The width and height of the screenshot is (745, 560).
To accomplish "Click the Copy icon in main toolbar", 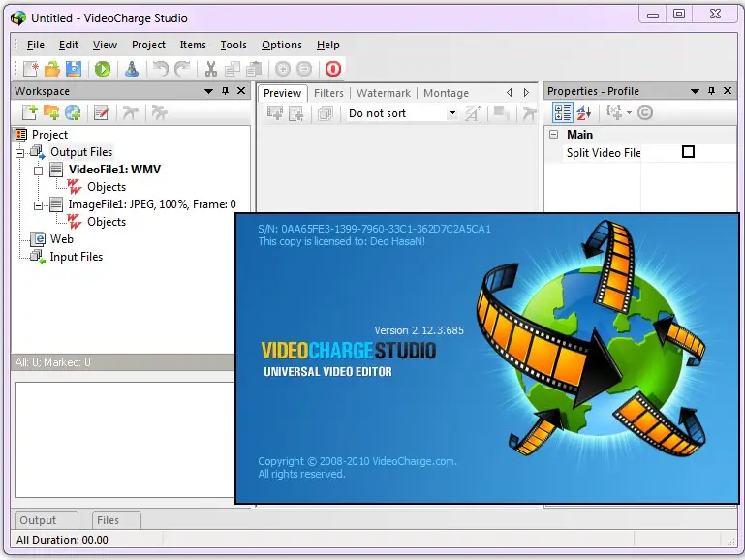I will coord(233,69).
